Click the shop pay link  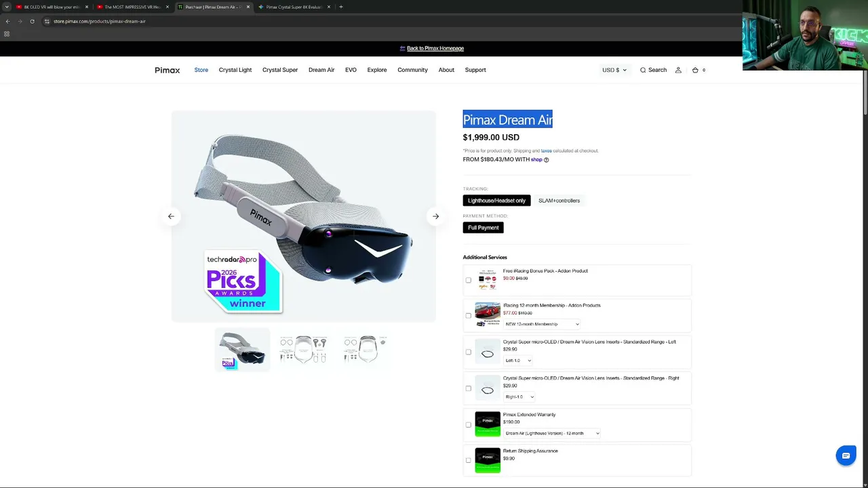(536, 159)
